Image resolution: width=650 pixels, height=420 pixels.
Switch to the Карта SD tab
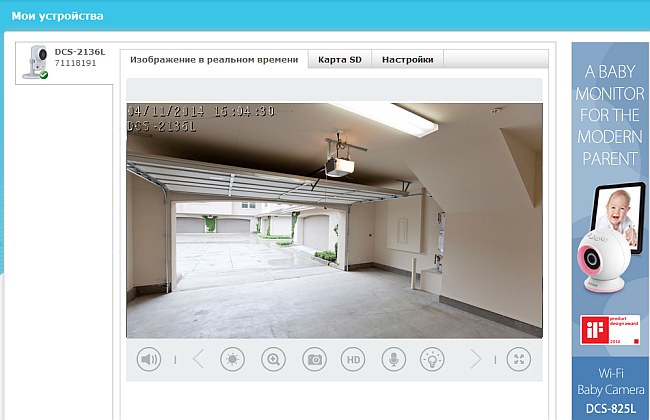pos(339,60)
